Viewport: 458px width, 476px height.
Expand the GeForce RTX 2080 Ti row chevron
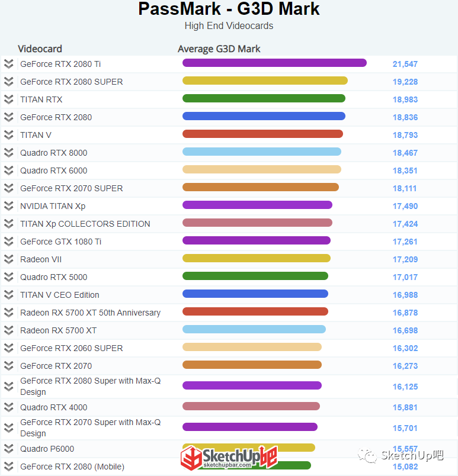(9, 64)
